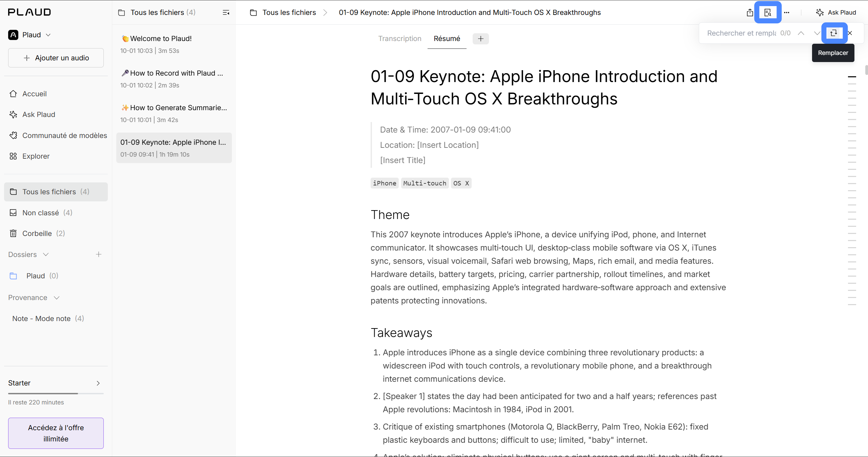Screen dimensions: 868x457
Task: Add a new folder with Dossiers plus
Action: pos(99,254)
